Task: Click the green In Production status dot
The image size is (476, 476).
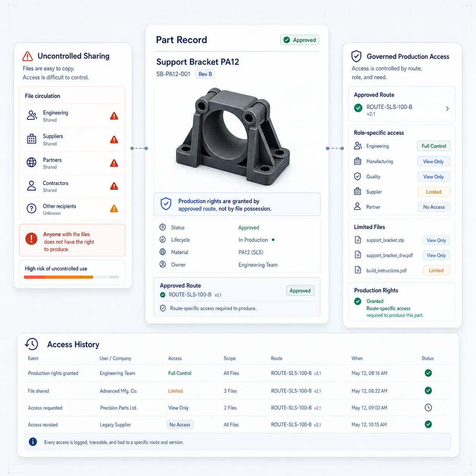Action: pyautogui.click(x=273, y=240)
